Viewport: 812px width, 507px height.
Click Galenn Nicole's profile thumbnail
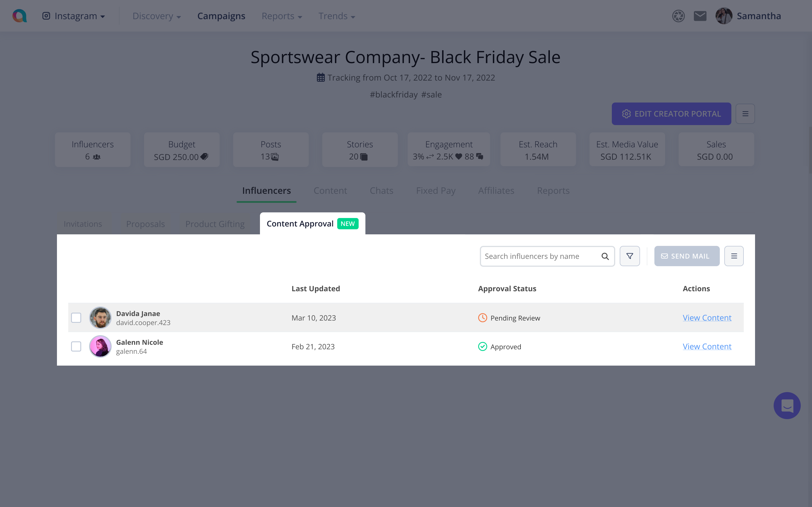point(100,346)
